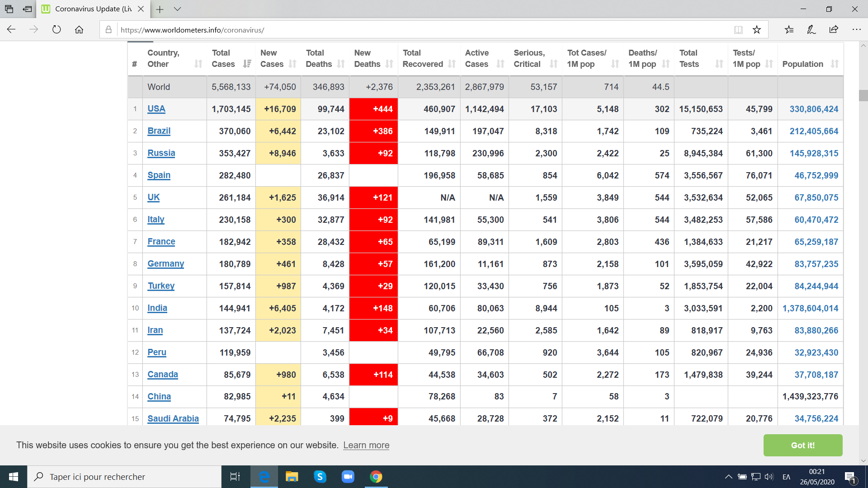The image size is (868, 488).
Task: Click the page vertical scrollbar thumb
Action: click(863, 95)
